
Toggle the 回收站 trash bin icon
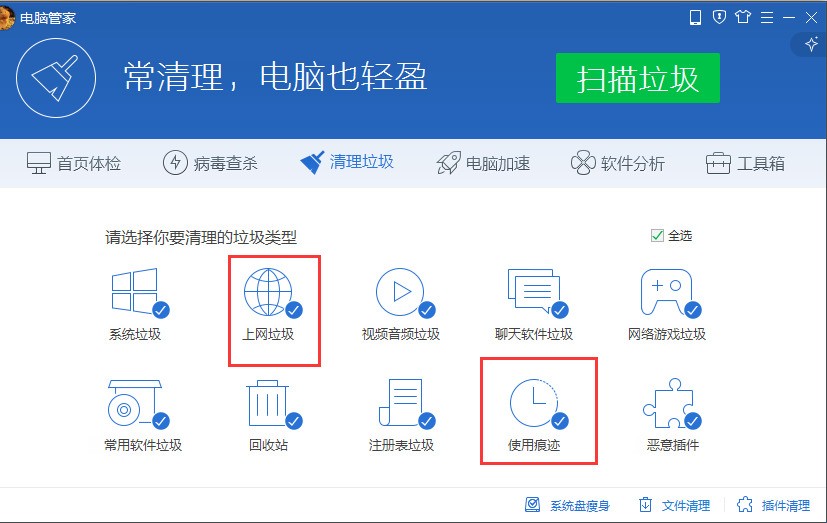(x=274, y=404)
